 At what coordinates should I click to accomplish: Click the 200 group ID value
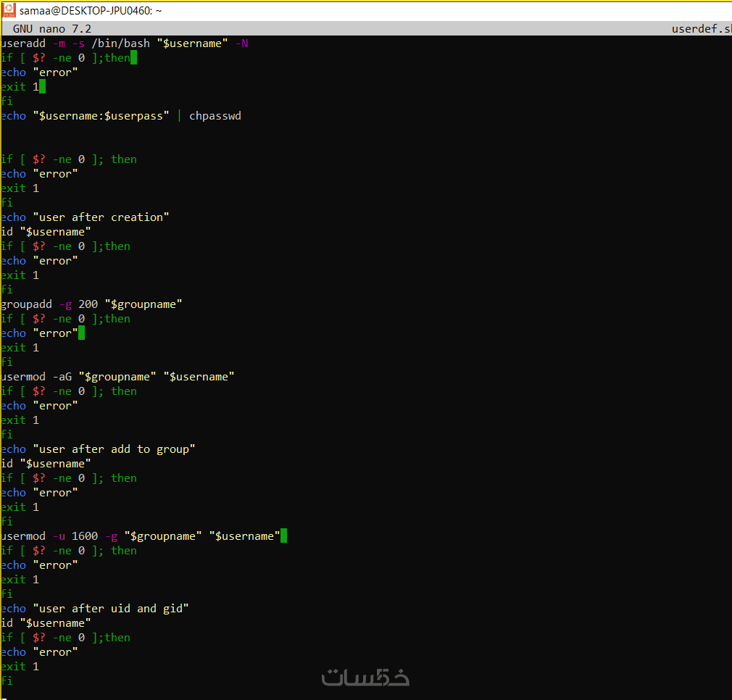tap(88, 304)
